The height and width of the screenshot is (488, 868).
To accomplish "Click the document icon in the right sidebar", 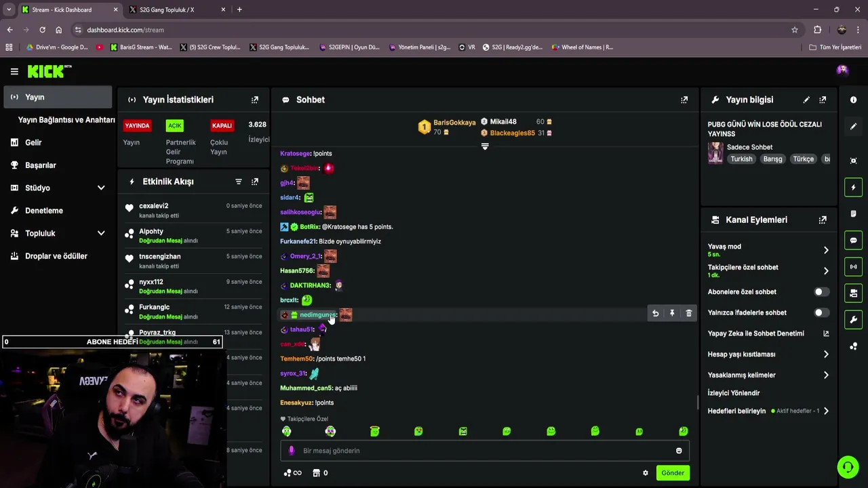I will [853, 213].
